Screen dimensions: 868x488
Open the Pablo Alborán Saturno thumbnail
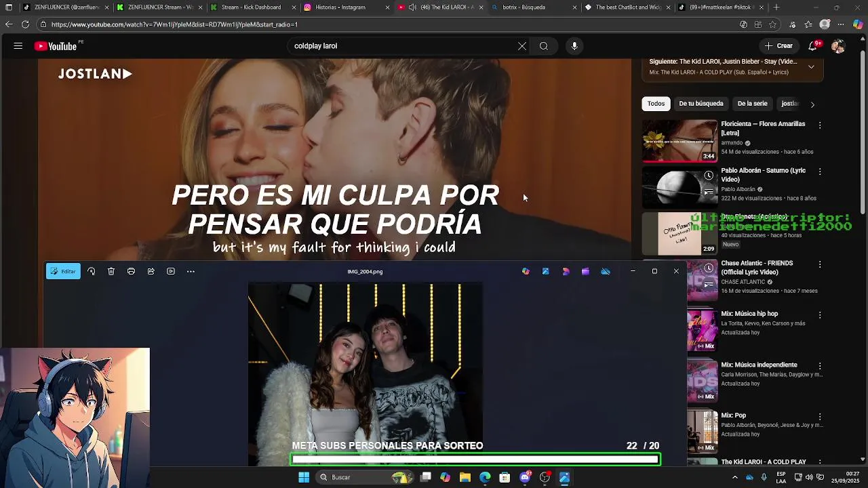tap(679, 187)
